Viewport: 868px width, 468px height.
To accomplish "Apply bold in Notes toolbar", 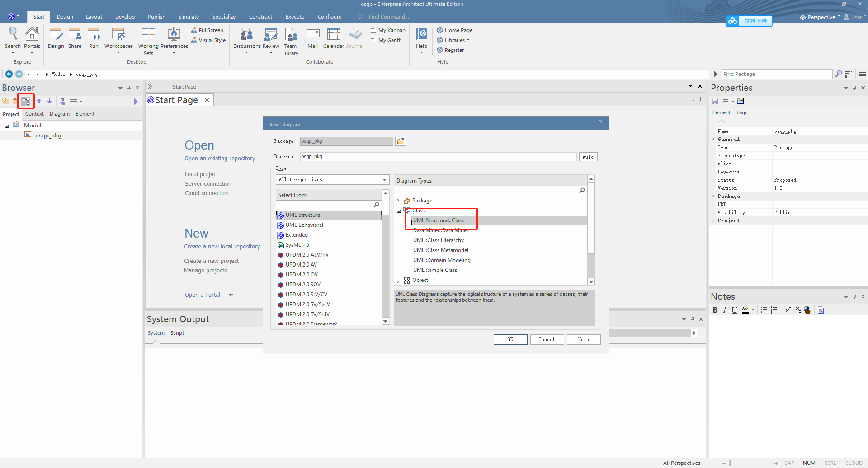I will tap(715, 310).
